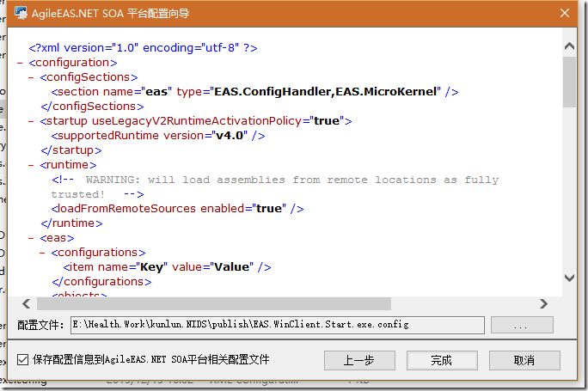Click the vertical scrollbar up arrow
This screenshot has width=588, height=391.
point(569,46)
